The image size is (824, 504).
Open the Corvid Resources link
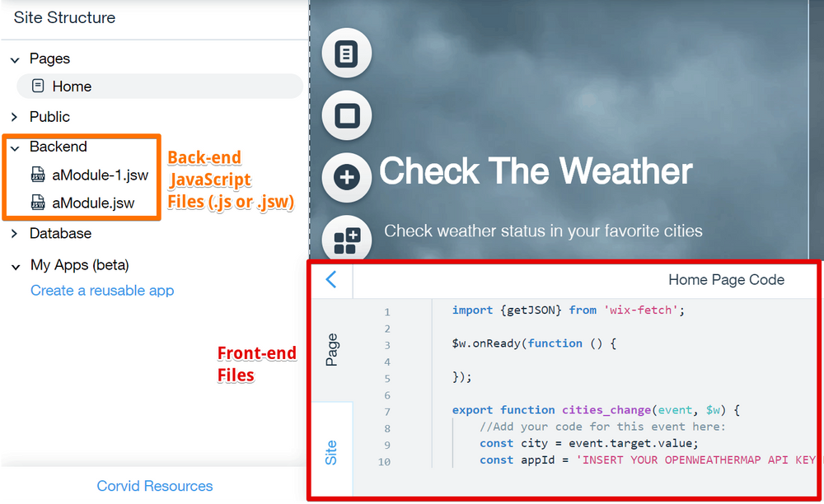[x=155, y=486]
